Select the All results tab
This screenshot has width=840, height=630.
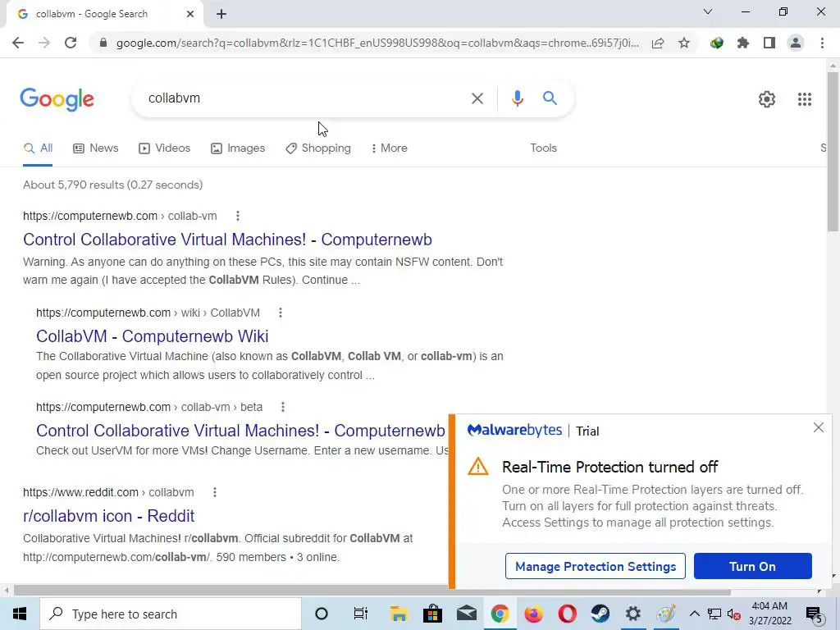[x=38, y=148]
